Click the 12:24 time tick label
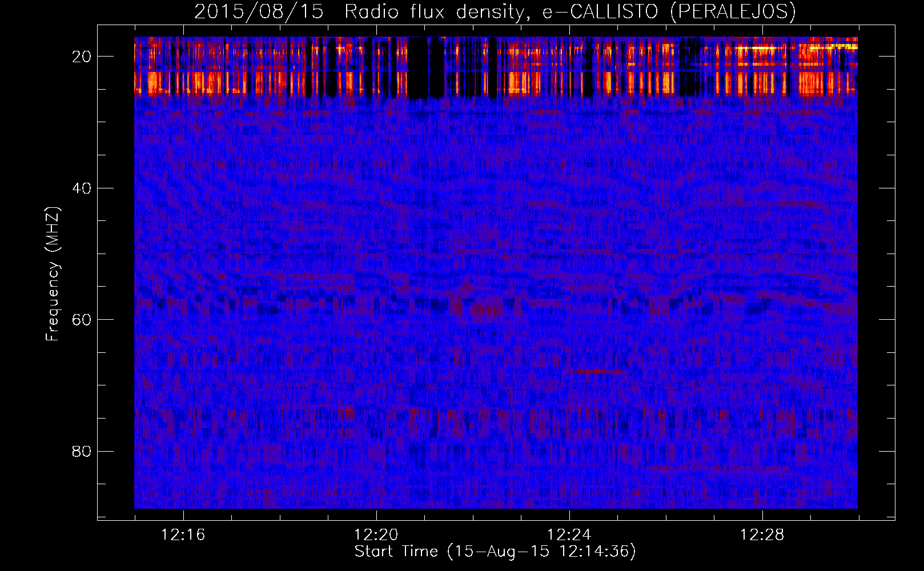 569,535
